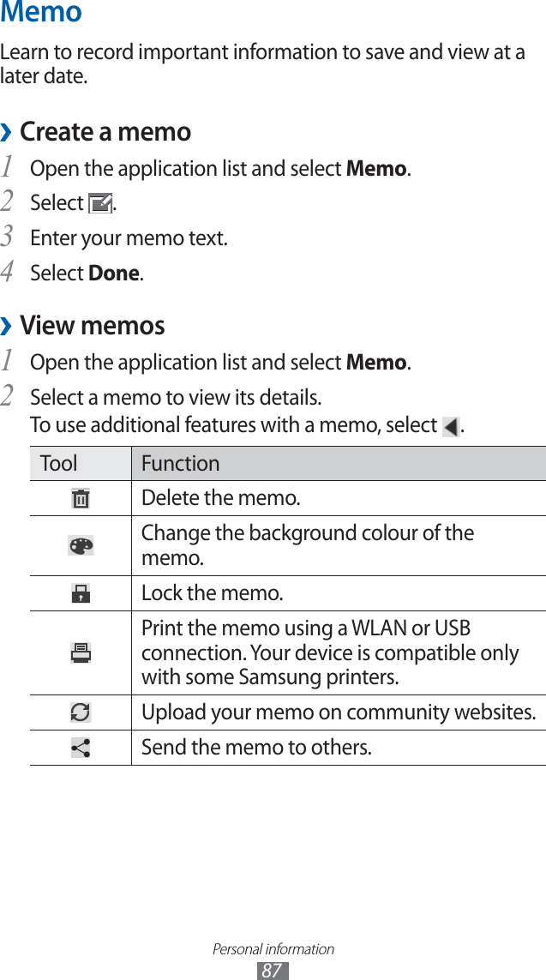The height and width of the screenshot is (980, 546).
Task: Click the bold word Done
Action: click(x=114, y=274)
